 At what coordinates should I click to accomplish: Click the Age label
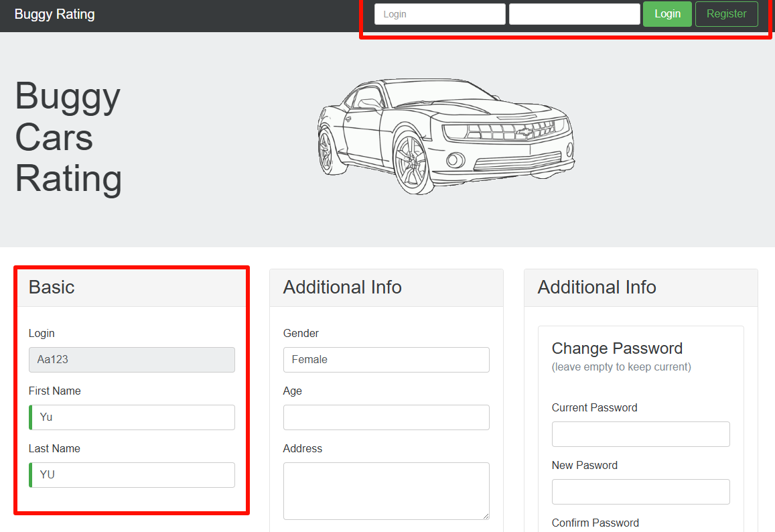292,391
